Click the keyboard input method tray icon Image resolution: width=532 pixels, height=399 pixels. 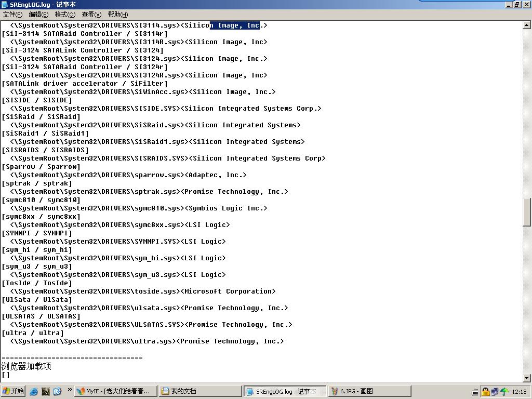(475, 392)
